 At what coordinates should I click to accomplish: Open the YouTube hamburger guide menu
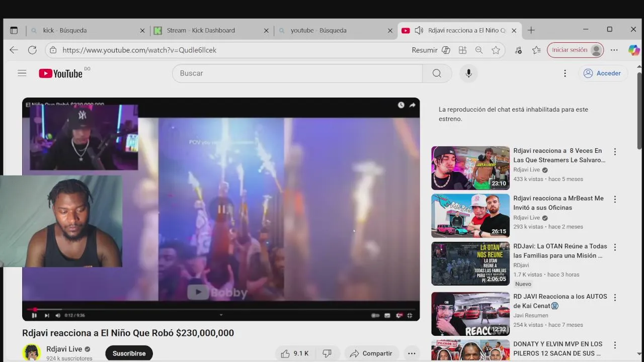tap(22, 73)
